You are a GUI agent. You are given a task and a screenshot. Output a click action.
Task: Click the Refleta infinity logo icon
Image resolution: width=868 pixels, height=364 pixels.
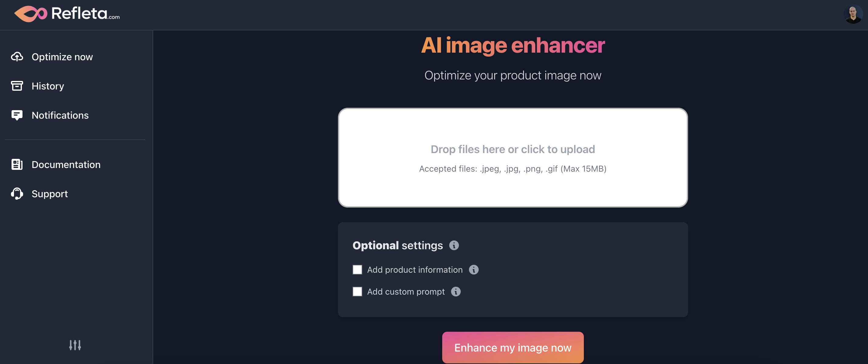pos(31,14)
